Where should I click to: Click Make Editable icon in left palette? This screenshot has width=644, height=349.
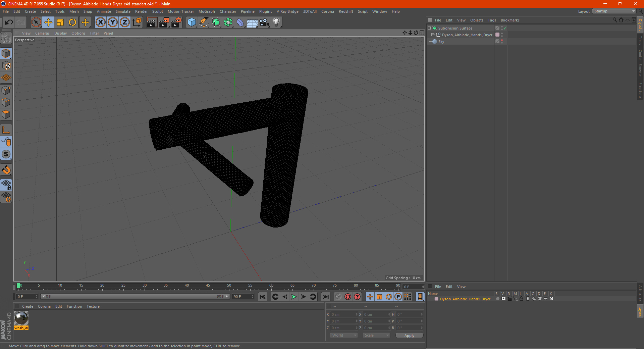(6, 38)
